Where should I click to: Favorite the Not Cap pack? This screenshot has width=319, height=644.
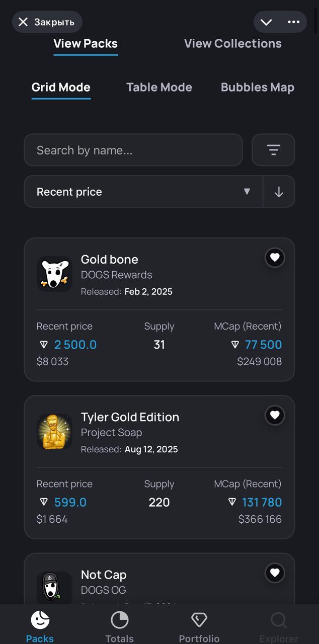click(x=275, y=573)
